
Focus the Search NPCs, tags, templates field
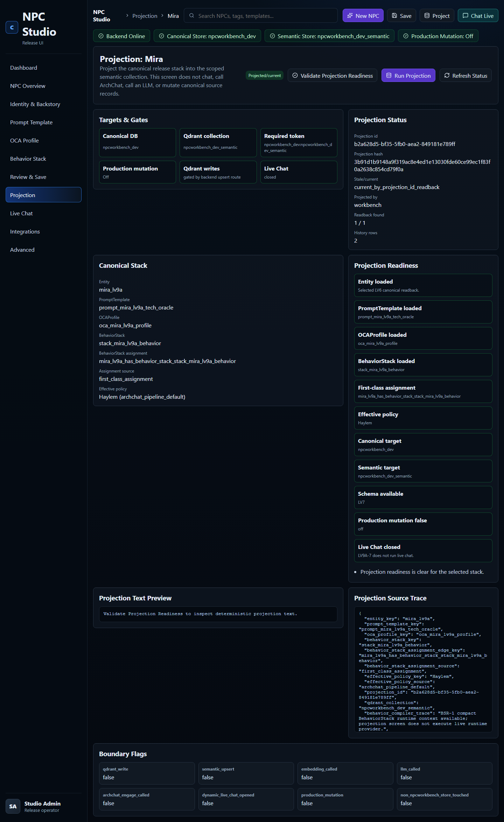(x=260, y=16)
